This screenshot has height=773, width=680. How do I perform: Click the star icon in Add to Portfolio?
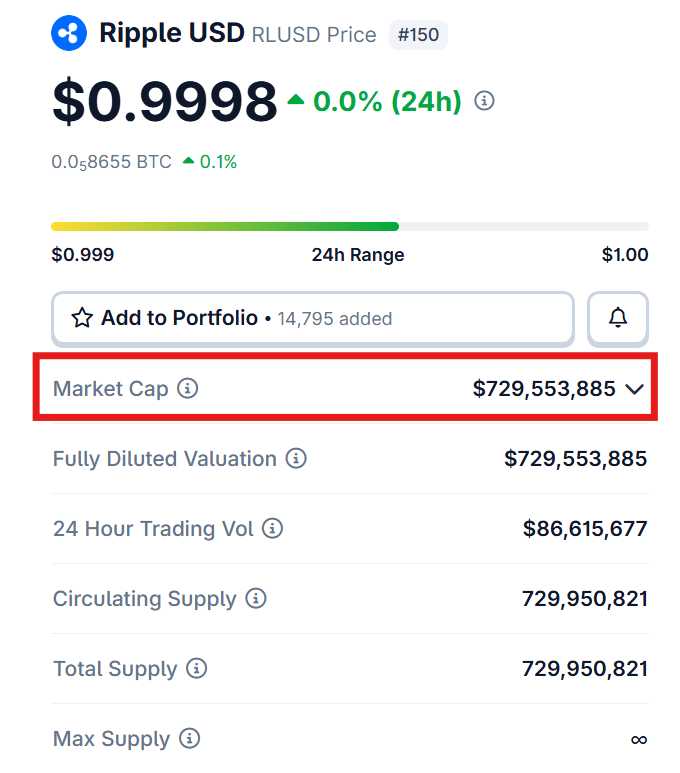point(82,318)
